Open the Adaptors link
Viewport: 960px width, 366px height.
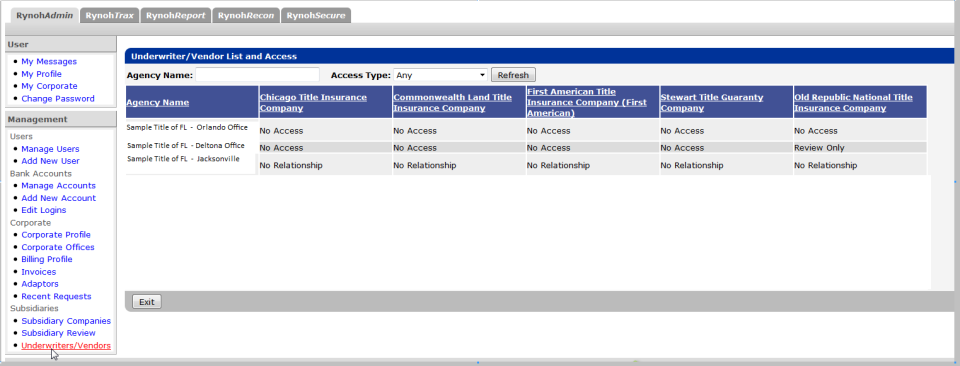40,284
